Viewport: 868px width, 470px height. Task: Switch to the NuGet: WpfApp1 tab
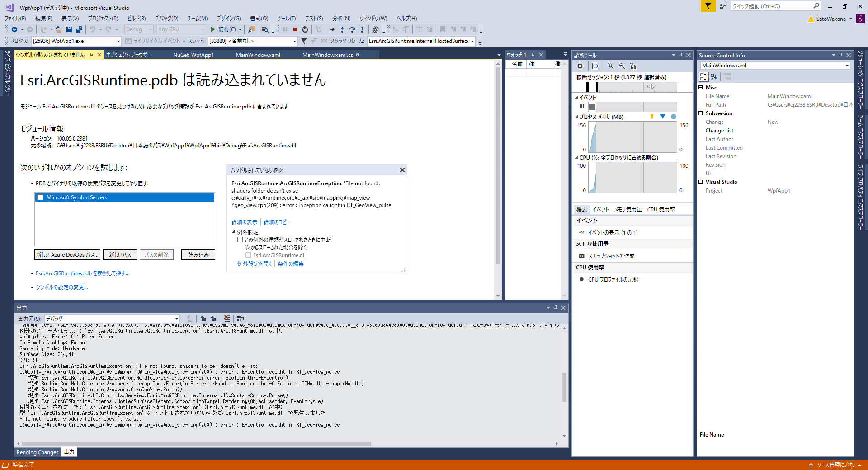pyautogui.click(x=193, y=55)
